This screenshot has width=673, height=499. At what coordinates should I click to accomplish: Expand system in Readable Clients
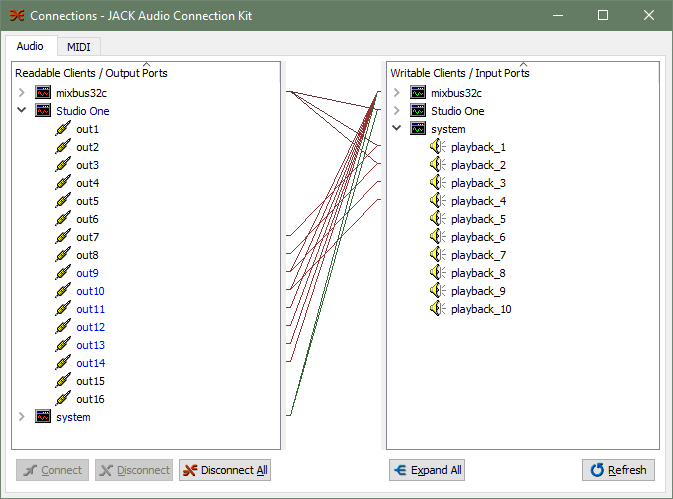click(21, 417)
